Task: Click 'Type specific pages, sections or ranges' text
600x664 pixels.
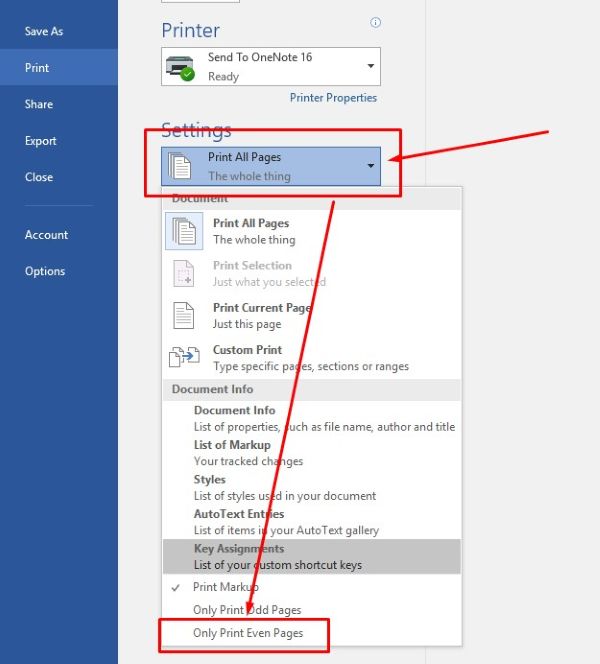Action: point(311,366)
